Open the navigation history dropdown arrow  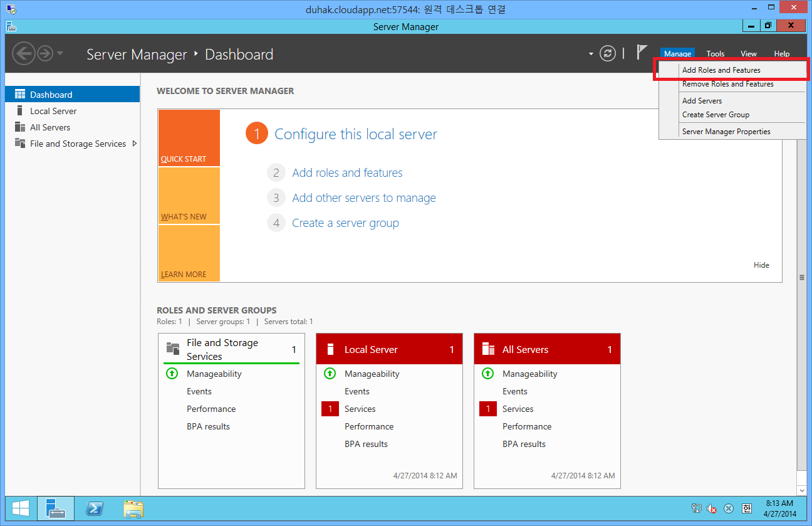60,54
